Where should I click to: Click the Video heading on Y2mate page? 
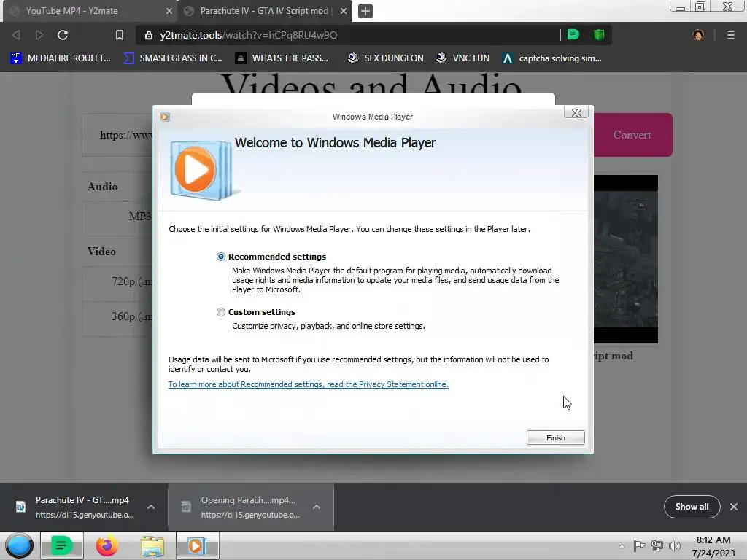(x=101, y=252)
